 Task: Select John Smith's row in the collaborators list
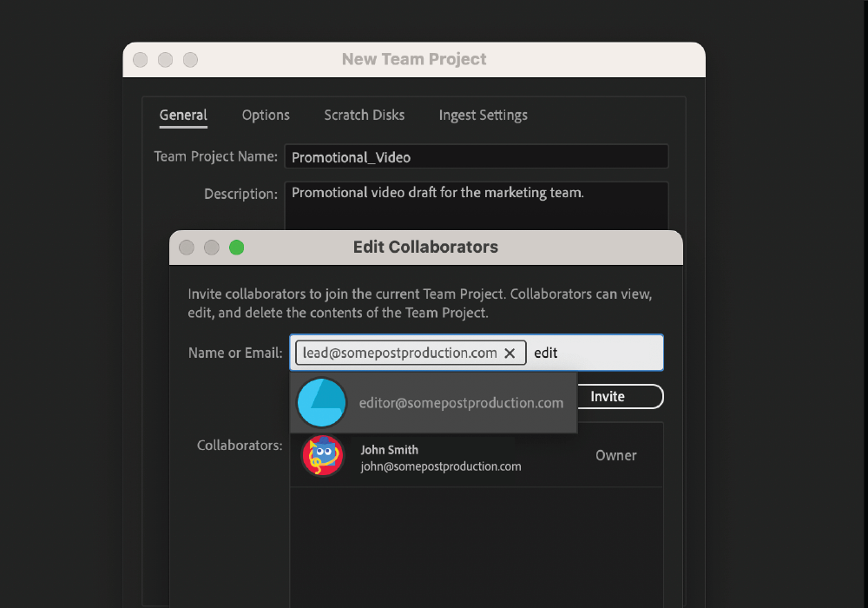(x=476, y=455)
